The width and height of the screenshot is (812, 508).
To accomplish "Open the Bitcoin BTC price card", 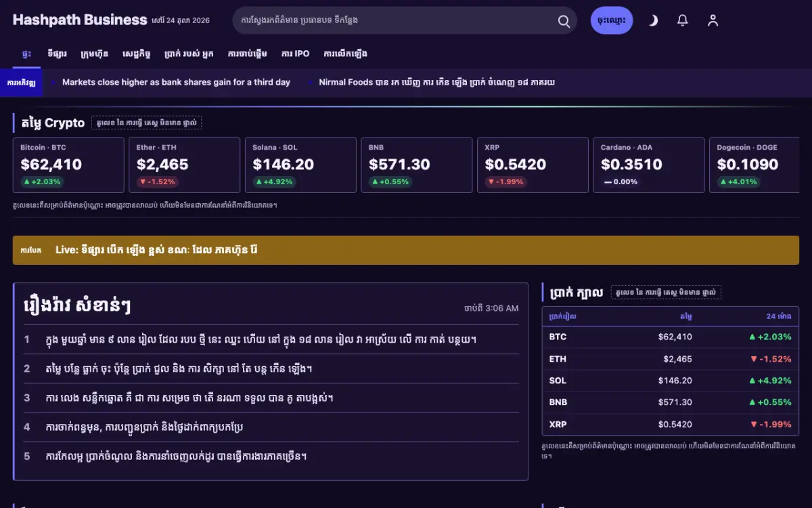I will (x=68, y=165).
